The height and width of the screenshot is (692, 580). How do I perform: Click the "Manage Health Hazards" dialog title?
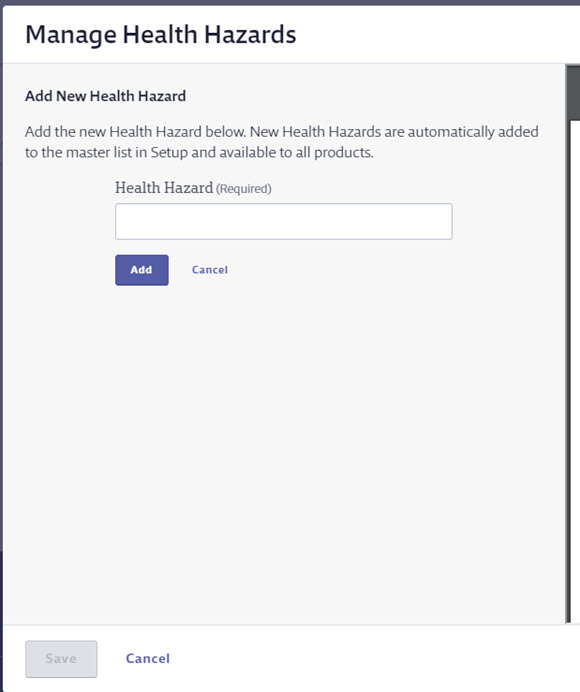pos(161,34)
